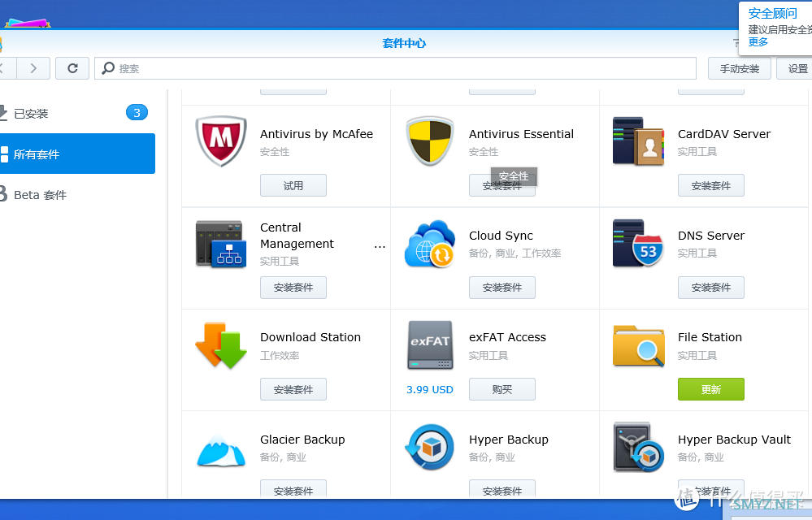Click 更新 to update File Station
Viewport: 812px width, 520px height.
[x=711, y=389]
